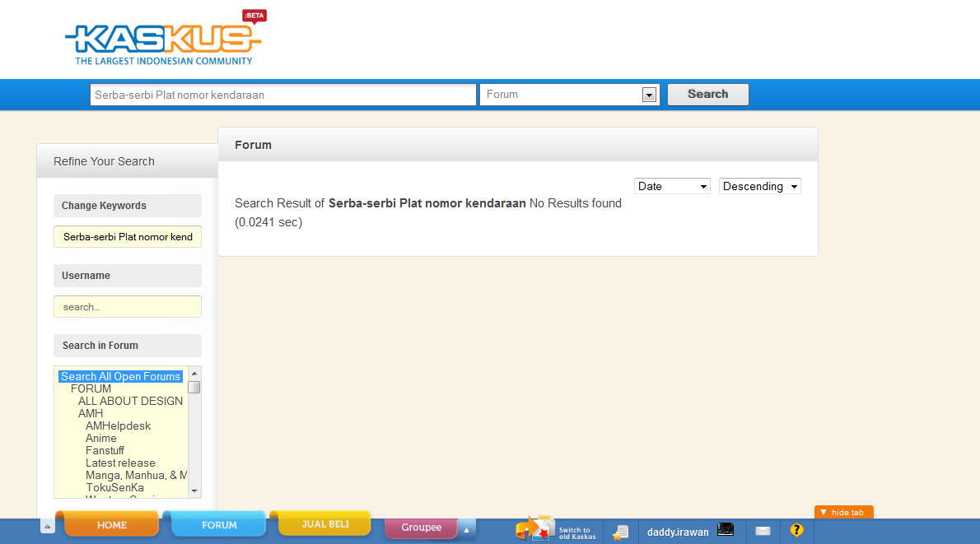
Task: Click the Switch to old Kaskus text
Action: 576,533
